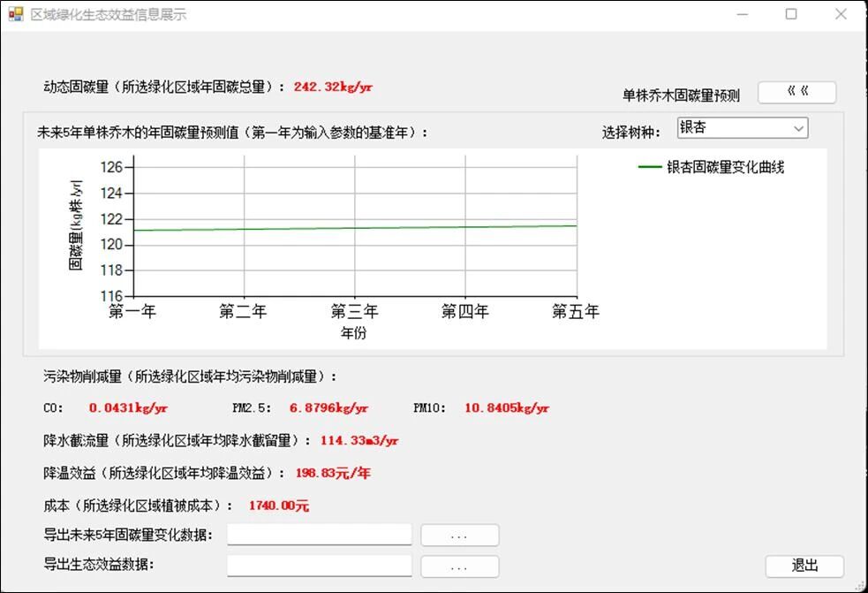Close the 区域绿化生态效益信息展示 window
868x593 pixels.
click(x=841, y=14)
